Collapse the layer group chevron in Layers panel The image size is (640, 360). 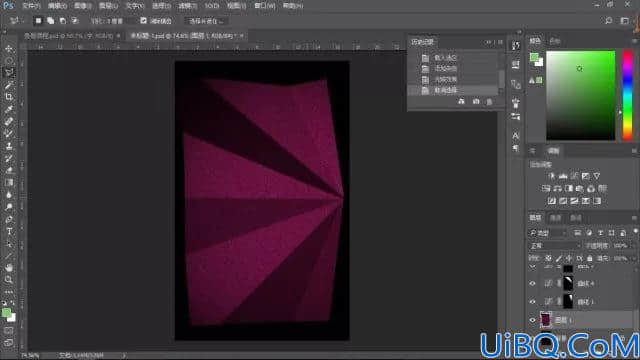(x=532, y=267)
